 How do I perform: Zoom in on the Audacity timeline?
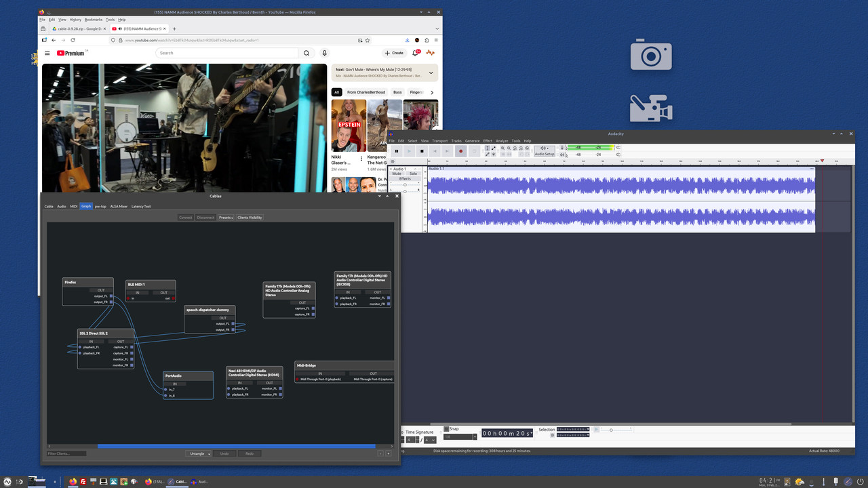coord(502,148)
